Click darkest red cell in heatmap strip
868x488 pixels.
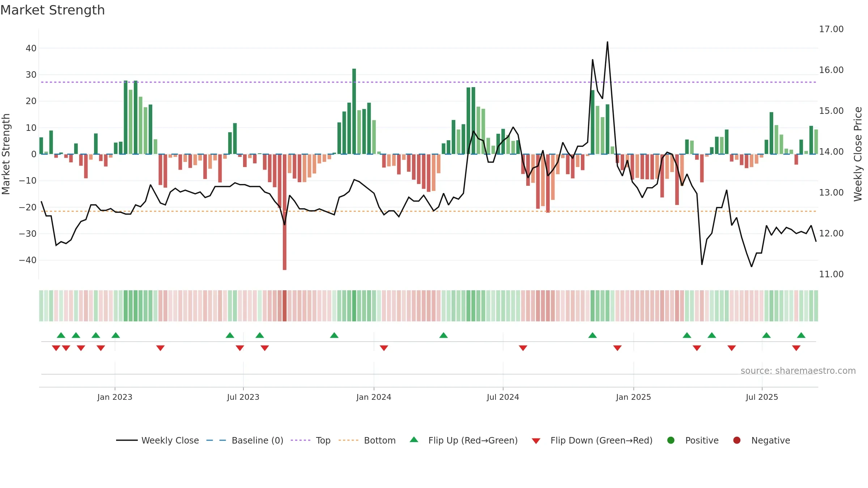coord(285,306)
